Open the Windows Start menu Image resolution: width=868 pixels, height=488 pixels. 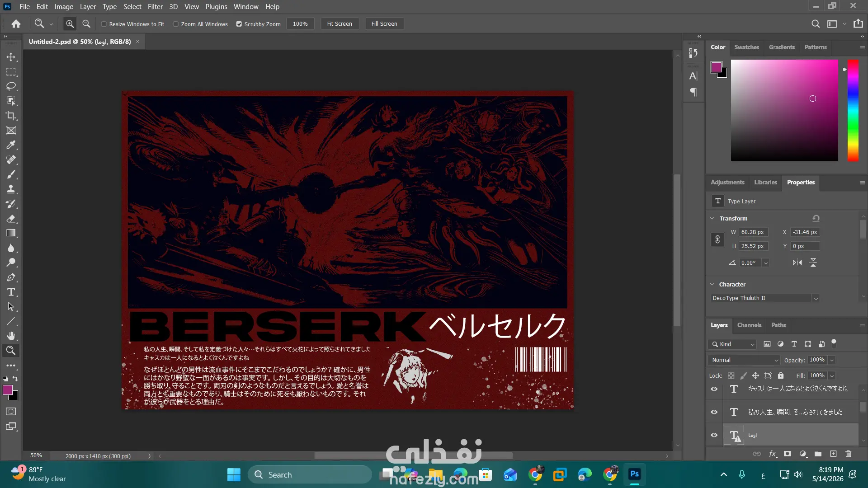coord(234,474)
